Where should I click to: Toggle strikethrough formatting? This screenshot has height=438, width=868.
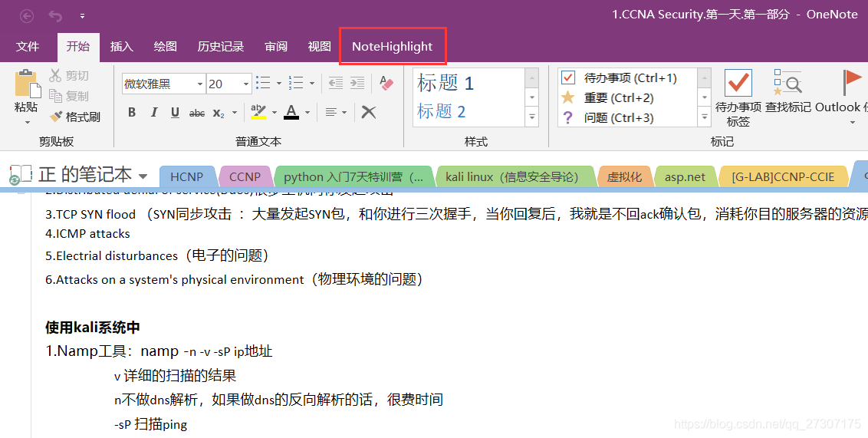click(196, 113)
